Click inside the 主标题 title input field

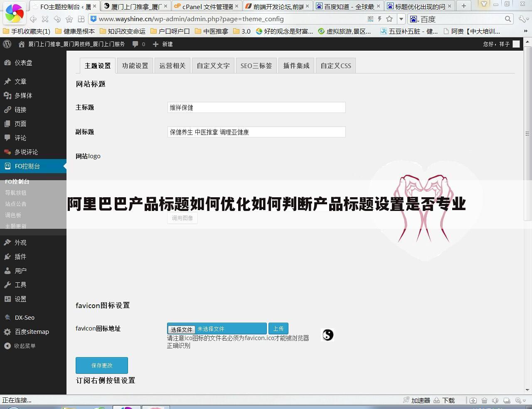pos(256,107)
